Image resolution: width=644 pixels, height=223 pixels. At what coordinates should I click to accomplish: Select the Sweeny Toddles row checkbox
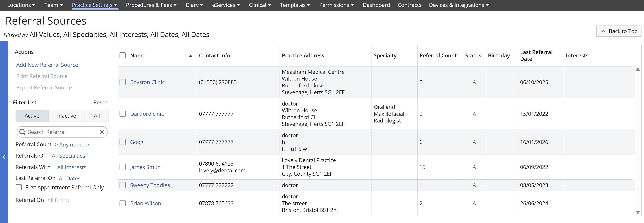click(x=123, y=185)
